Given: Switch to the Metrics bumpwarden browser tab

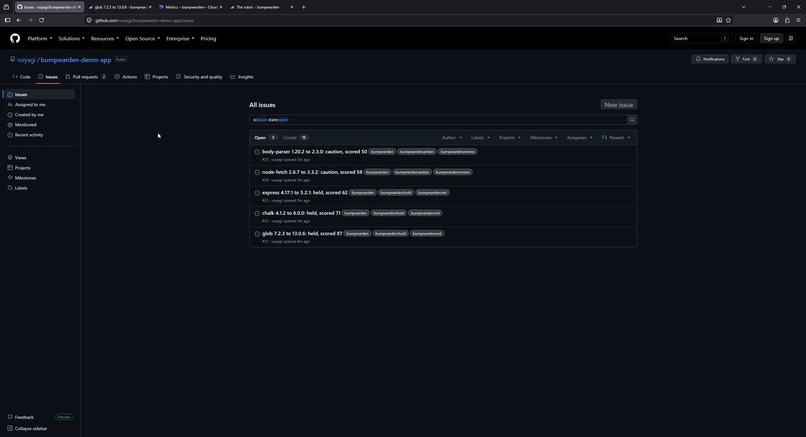Looking at the screenshot, I should [190, 7].
